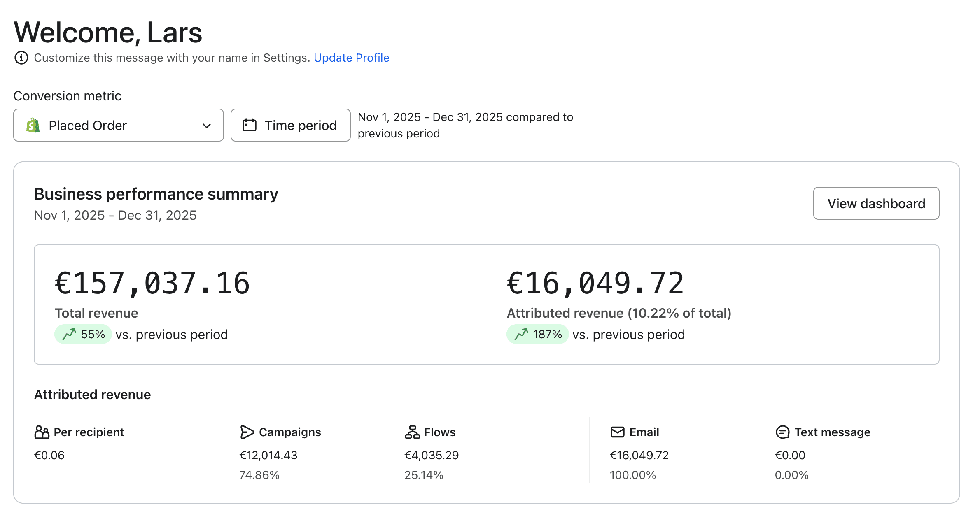This screenshot has height=516, width=980.
Task: Click the Shopify bag icon
Action: [x=33, y=125]
